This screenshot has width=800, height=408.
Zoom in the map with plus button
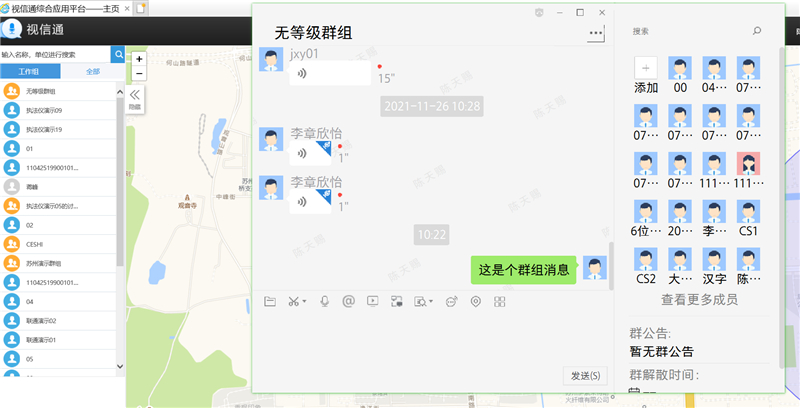139,59
